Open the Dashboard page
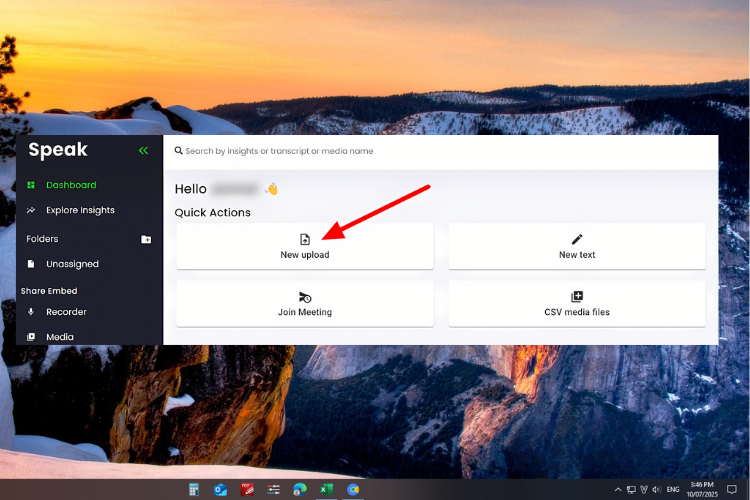This screenshot has width=750, height=500. [x=71, y=185]
